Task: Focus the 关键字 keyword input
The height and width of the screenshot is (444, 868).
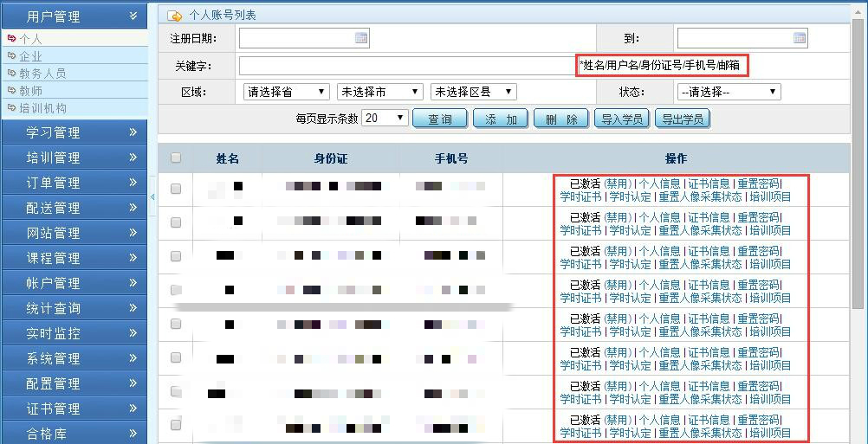Action: pos(407,66)
